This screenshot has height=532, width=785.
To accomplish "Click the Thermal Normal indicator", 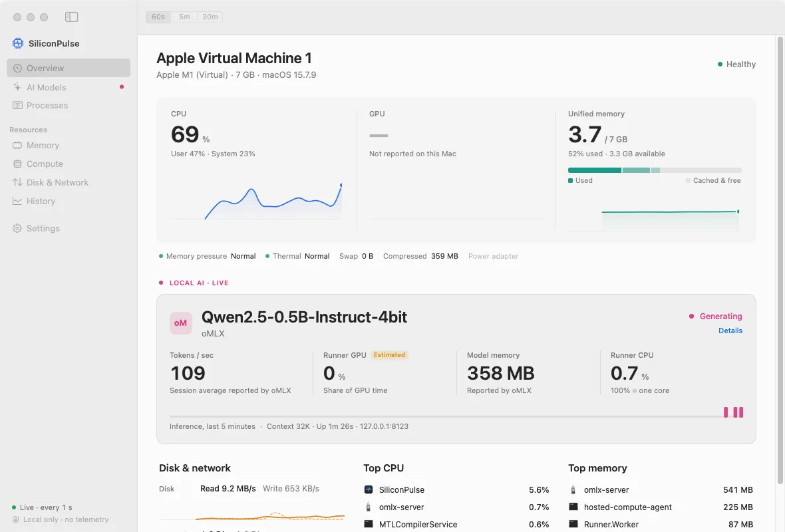I will (x=297, y=256).
